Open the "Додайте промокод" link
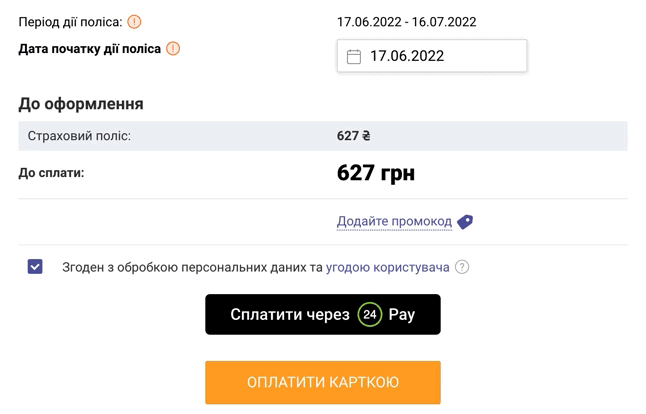The height and width of the screenshot is (414, 646). click(394, 222)
